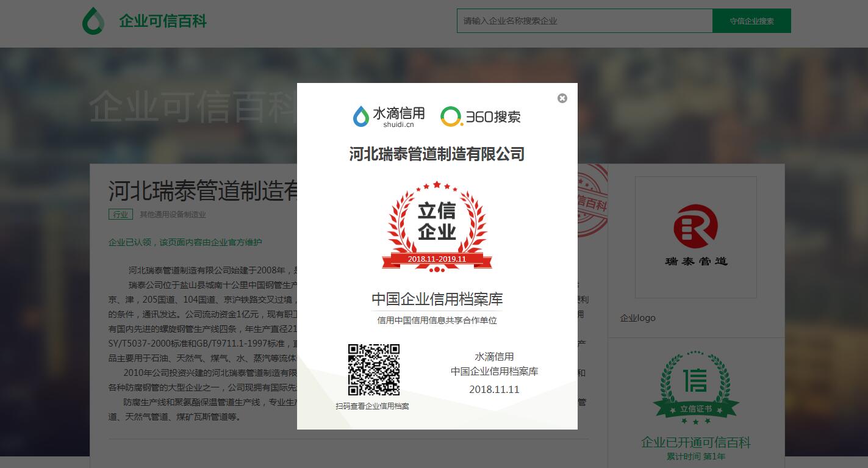Click the 企业logo label

pyautogui.click(x=638, y=318)
